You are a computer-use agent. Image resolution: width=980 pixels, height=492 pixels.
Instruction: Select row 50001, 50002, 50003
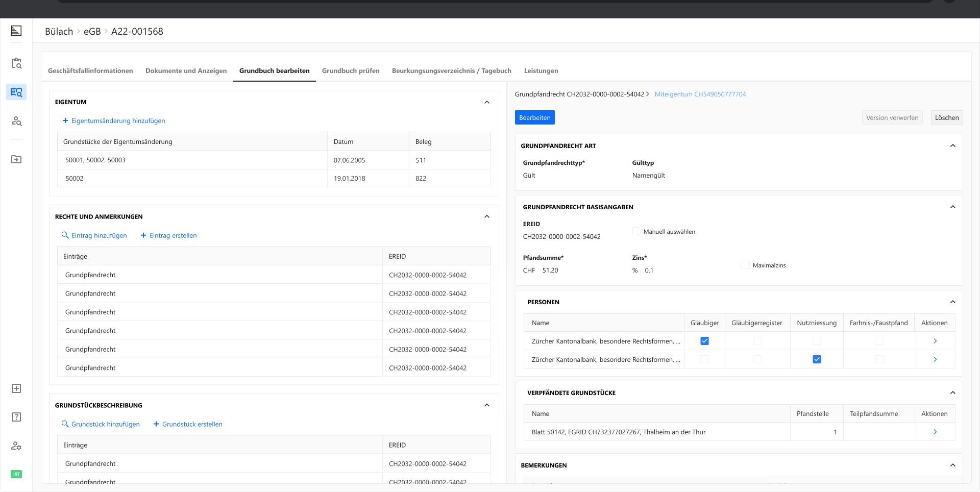274,160
